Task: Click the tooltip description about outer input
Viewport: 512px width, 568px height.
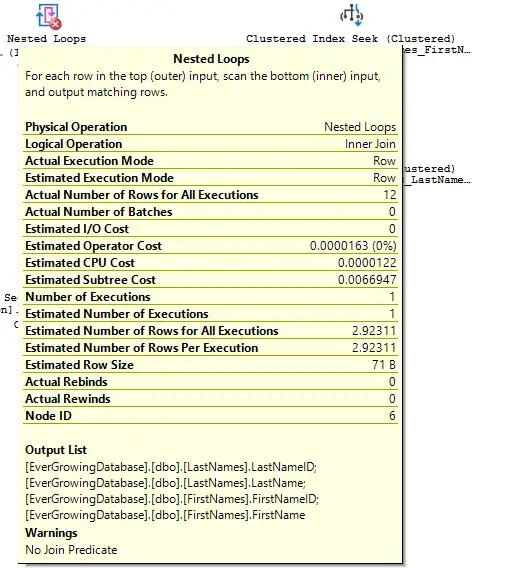Action: pos(203,84)
